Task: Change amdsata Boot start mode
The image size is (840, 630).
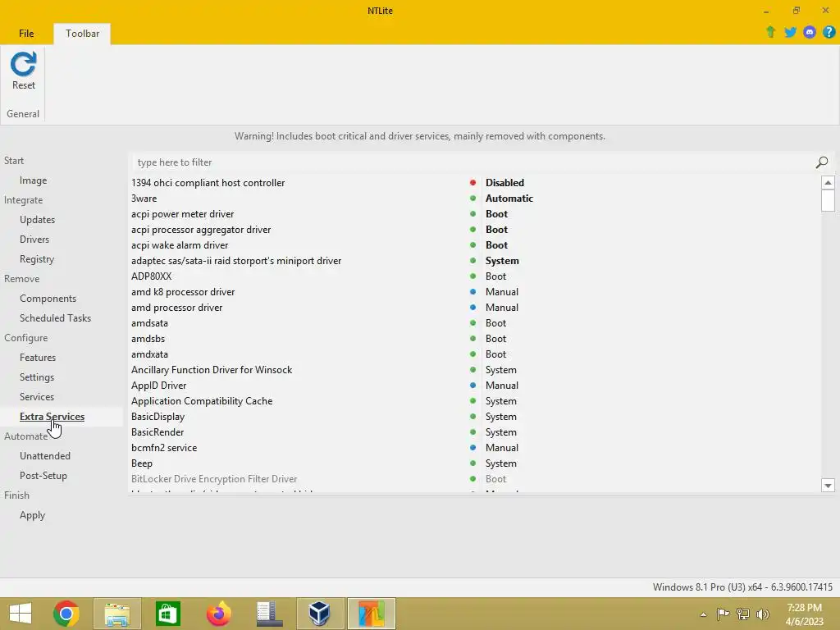Action: click(495, 323)
